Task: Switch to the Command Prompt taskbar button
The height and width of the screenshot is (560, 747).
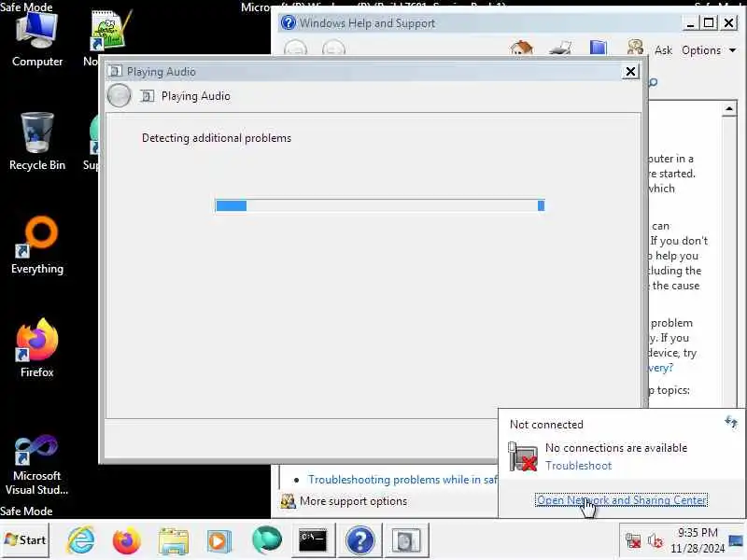Action: click(x=313, y=540)
